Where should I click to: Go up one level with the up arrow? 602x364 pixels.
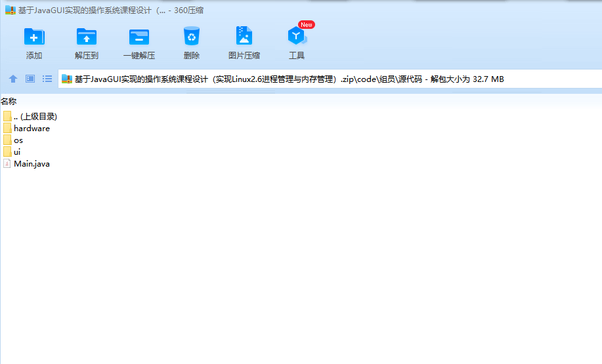(13, 79)
